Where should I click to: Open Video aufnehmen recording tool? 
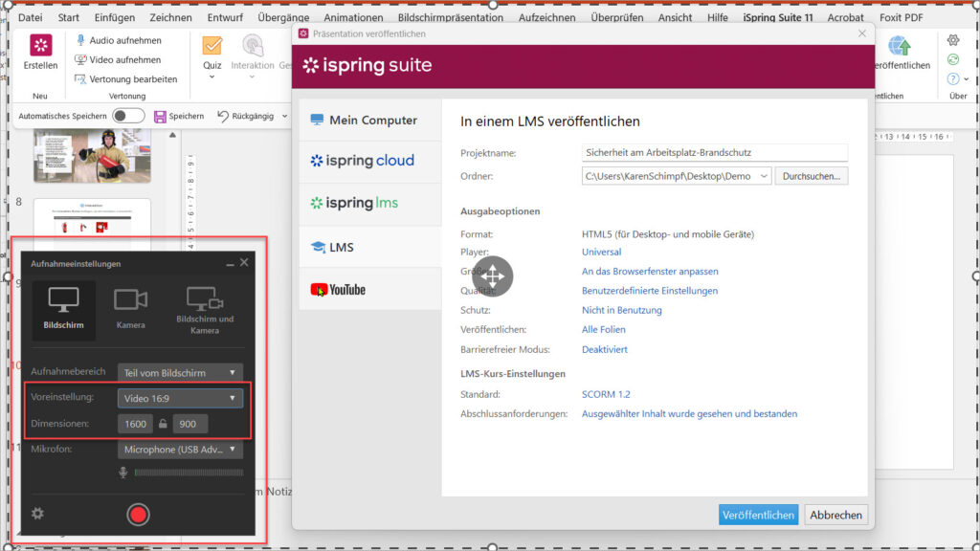(118, 59)
